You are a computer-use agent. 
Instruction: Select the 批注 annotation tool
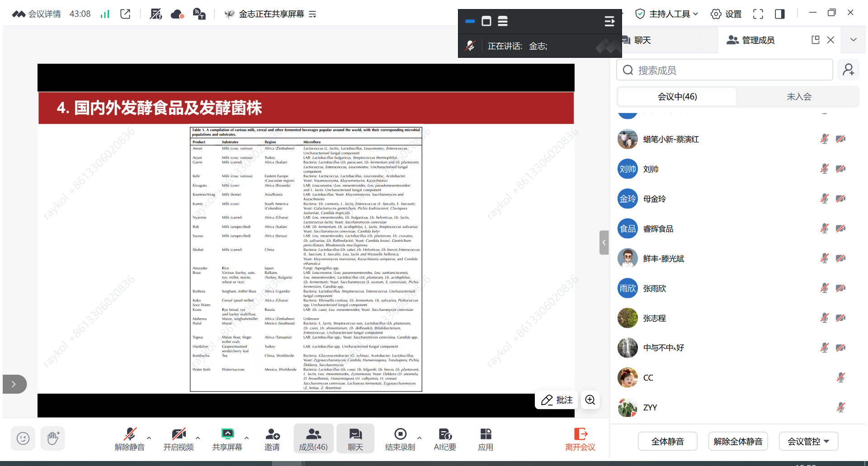pyautogui.click(x=556, y=400)
